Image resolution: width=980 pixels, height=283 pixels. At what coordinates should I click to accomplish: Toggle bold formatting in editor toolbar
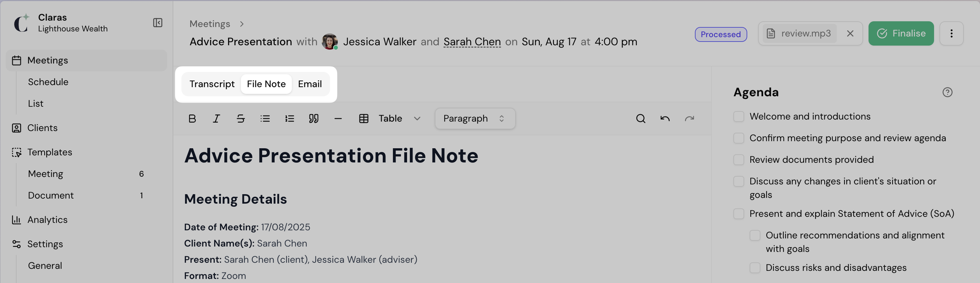pos(192,119)
